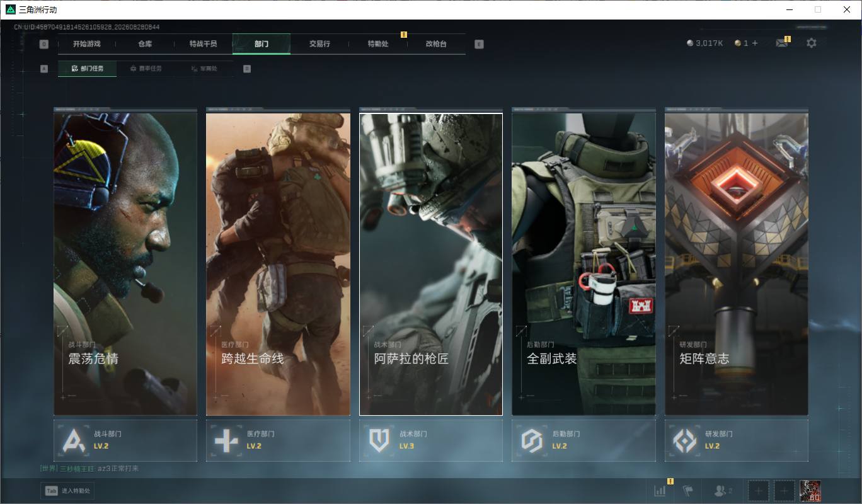Click the 医疗部门 LV.2 department panel
This screenshot has width=862, height=504.
278,440
